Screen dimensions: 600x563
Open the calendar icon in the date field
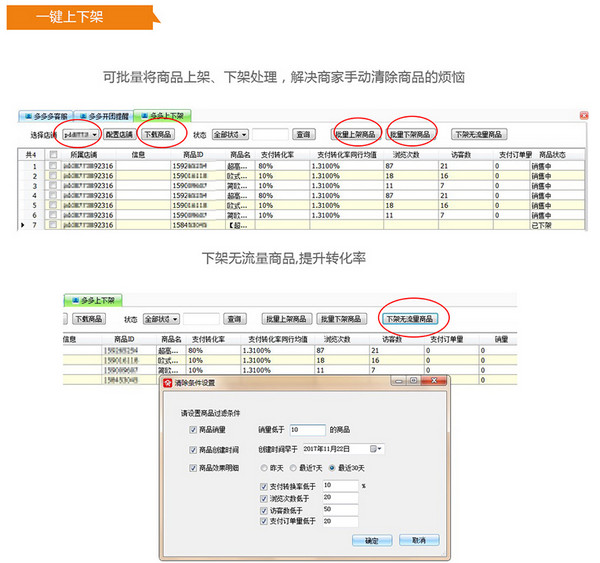(x=373, y=449)
